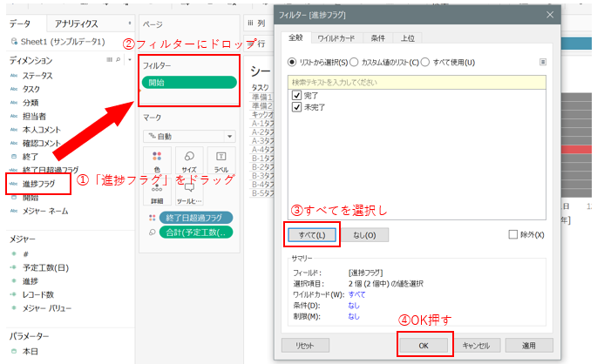Select the 分類 dimension

31,103
